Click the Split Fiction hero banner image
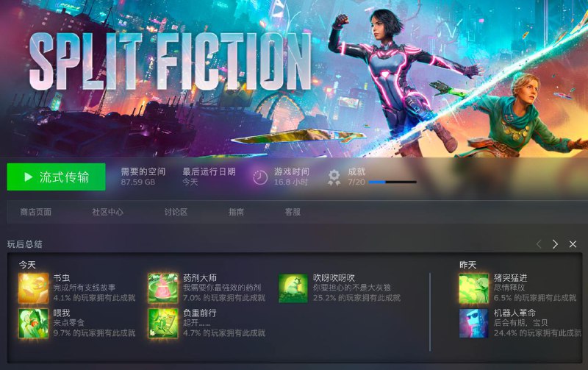588x370 pixels. pos(294,79)
